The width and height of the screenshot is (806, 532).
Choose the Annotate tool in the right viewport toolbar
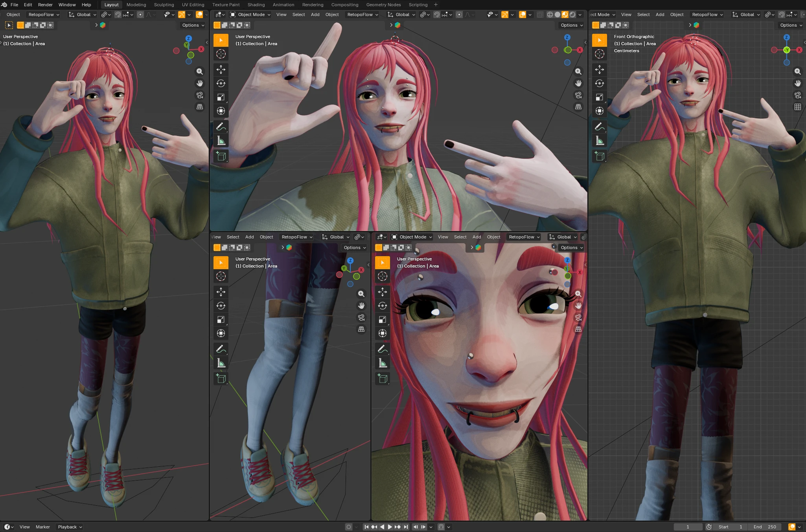(x=600, y=126)
